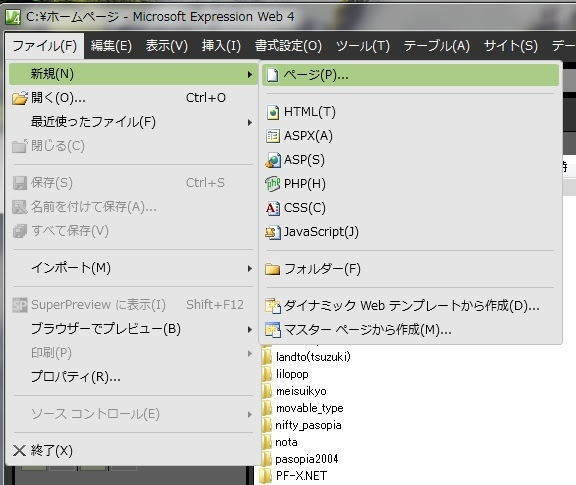Click the nifty_pasopia folder icon
Viewport: 576px width, 485px height.
click(267, 425)
